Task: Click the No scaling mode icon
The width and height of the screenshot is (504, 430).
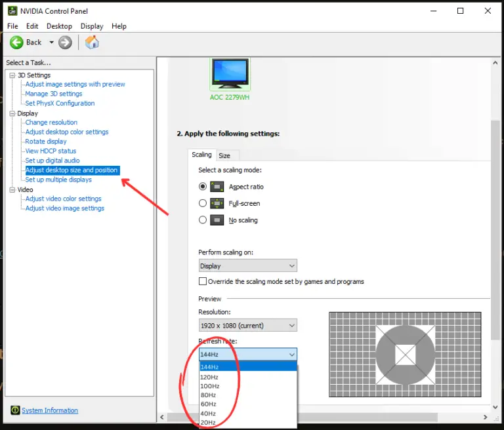Action: 217,220
